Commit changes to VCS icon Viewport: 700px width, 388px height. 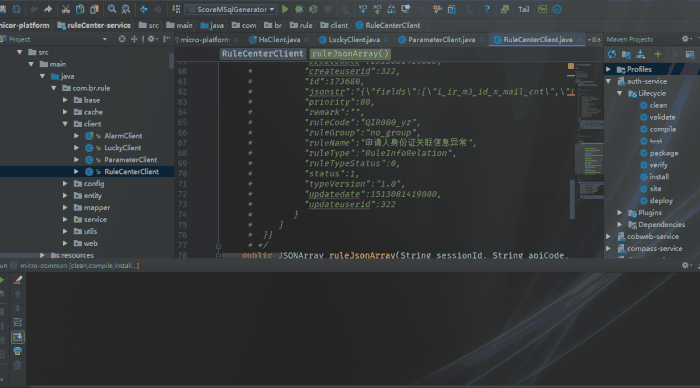(377, 9)
